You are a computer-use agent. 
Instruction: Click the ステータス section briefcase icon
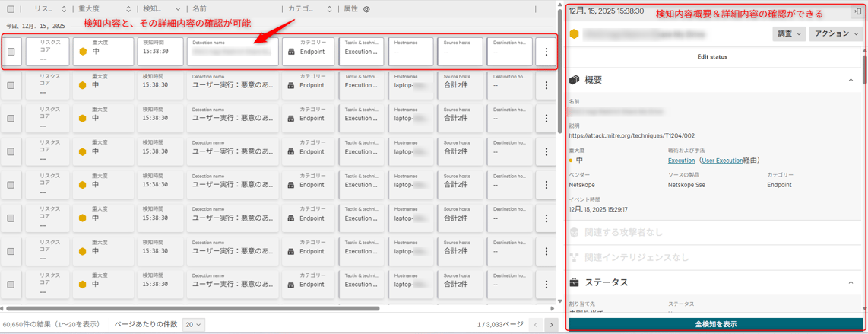pyautogui.click(x=575, y=282)
